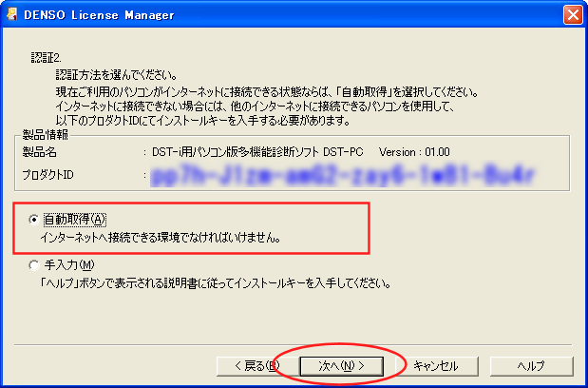Image resolution: width=588 pixels, height=388 pixels.
Task: Click the DENSO License Manager title icon
Action: (x=12, y=14)
